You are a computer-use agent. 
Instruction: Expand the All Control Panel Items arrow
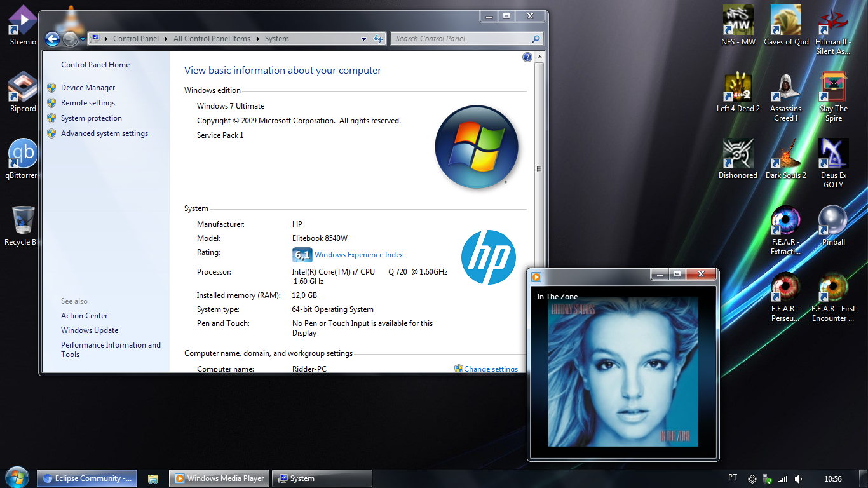click(258, 39)
